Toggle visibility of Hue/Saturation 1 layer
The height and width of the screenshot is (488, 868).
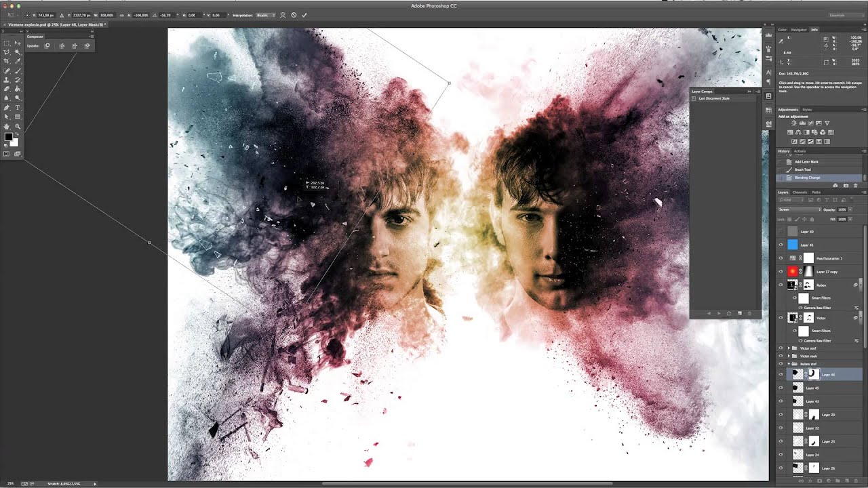click(x=781, y=258)
